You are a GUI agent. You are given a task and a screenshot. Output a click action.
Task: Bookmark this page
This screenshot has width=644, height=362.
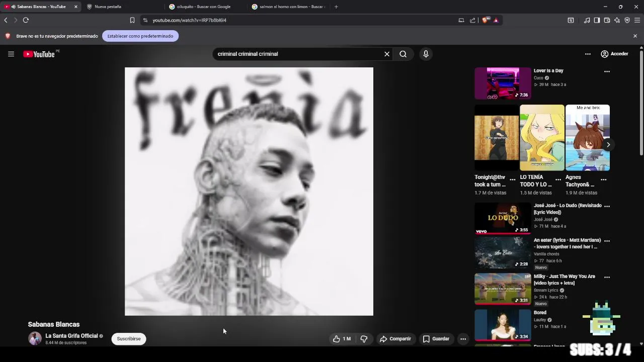pos(132,20)
